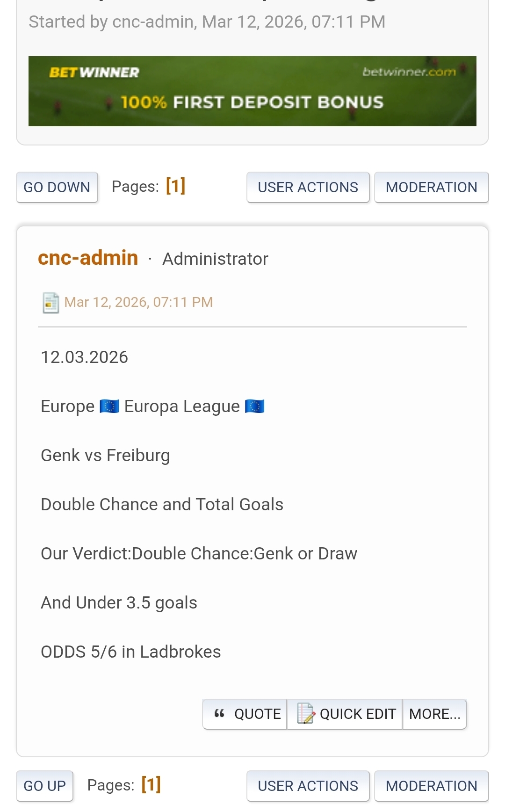Expand the More... post options

pos(434,714)
